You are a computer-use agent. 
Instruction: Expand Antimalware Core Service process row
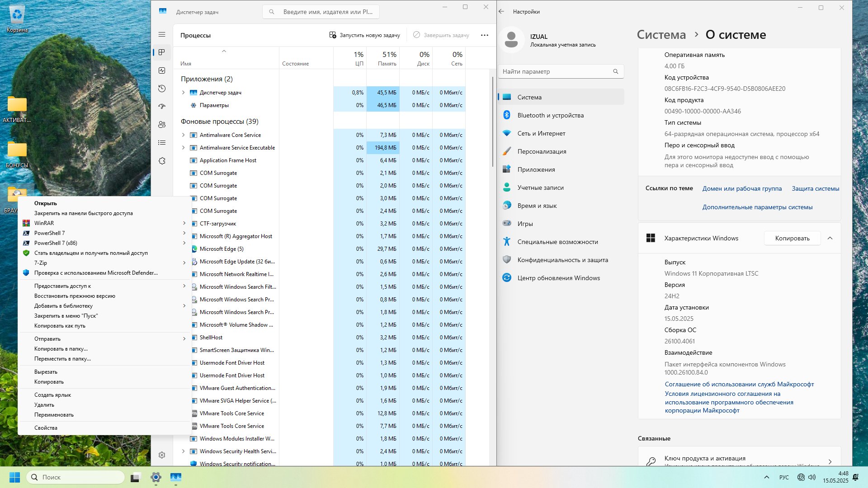click(x=183, y=135)
